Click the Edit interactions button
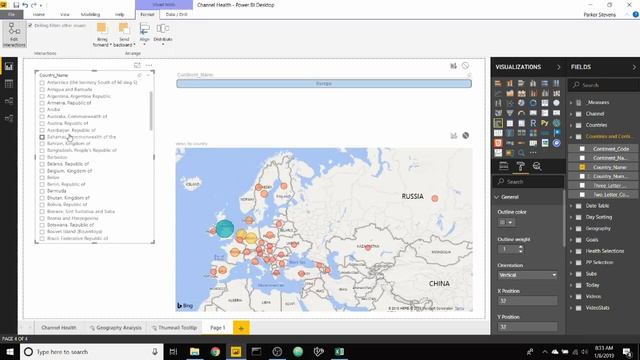 click(x=14, y=35)
